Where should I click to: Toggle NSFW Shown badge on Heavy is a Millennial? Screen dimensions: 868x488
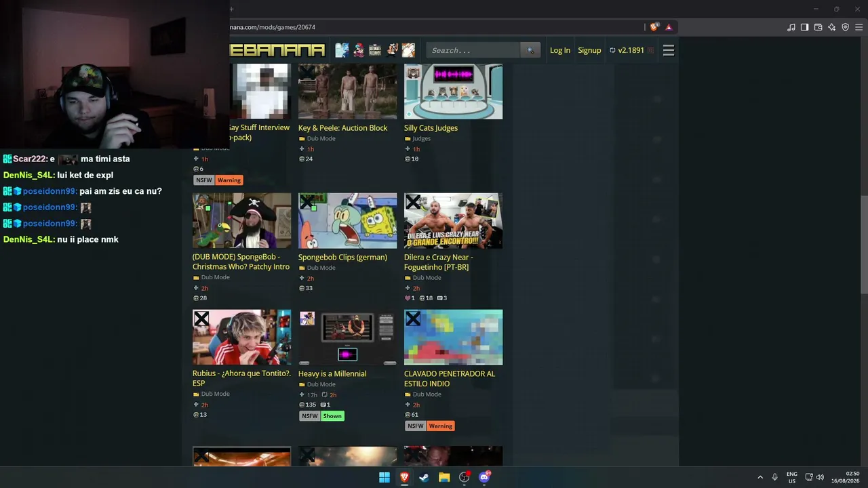tap(321, 416)
